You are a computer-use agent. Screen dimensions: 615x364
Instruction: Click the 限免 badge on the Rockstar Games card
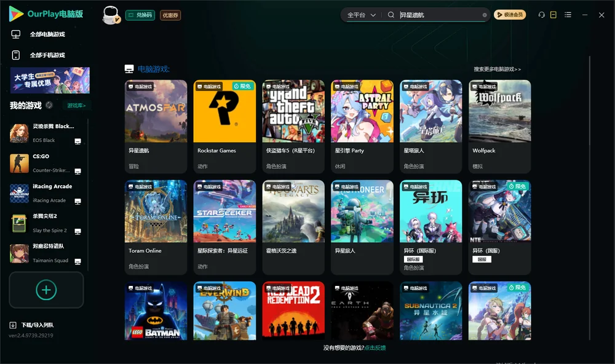[x=243, y=86]
